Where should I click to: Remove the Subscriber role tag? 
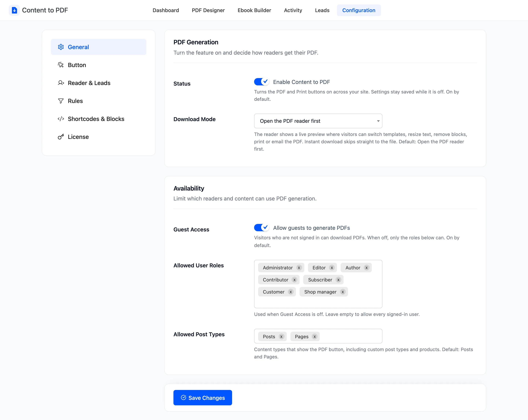coord(338,280)
